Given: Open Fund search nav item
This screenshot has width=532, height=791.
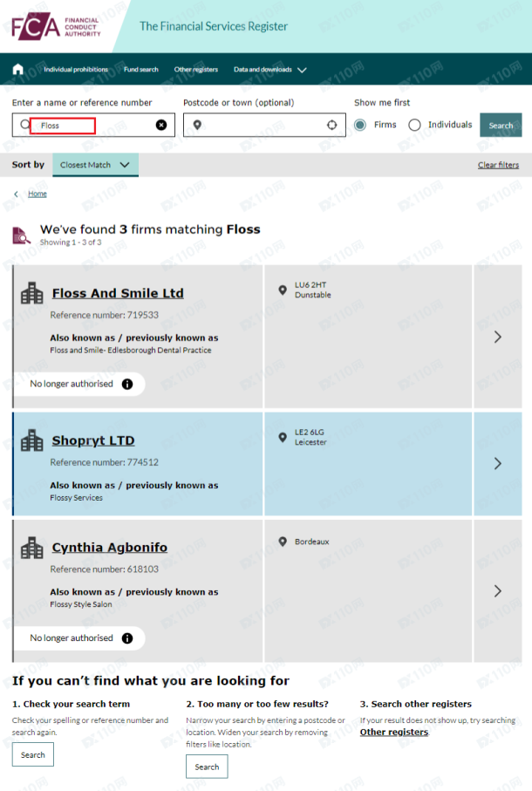Looking at the screenshot, I should [x=141, y=70].
